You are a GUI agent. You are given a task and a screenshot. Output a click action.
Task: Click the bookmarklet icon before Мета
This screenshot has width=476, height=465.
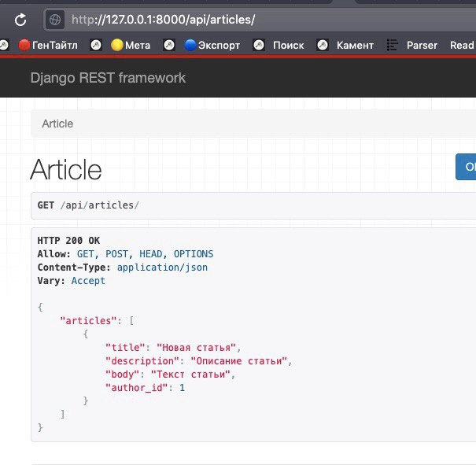96,45
